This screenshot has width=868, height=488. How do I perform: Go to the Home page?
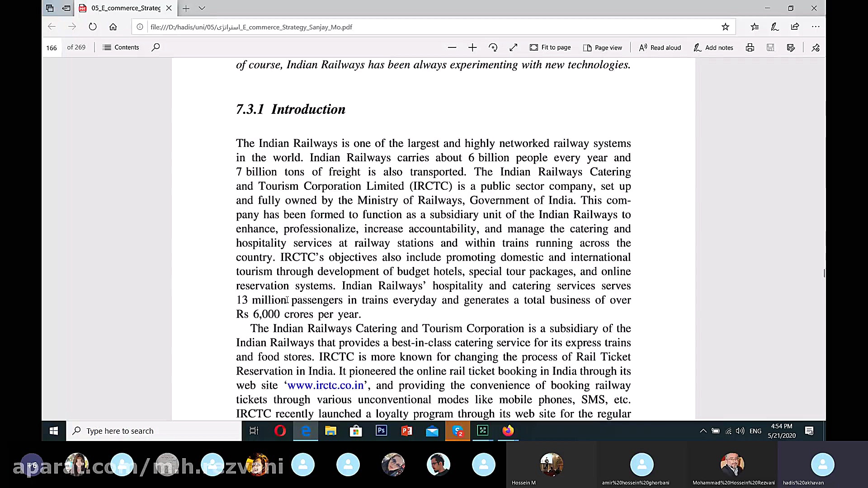113,27
